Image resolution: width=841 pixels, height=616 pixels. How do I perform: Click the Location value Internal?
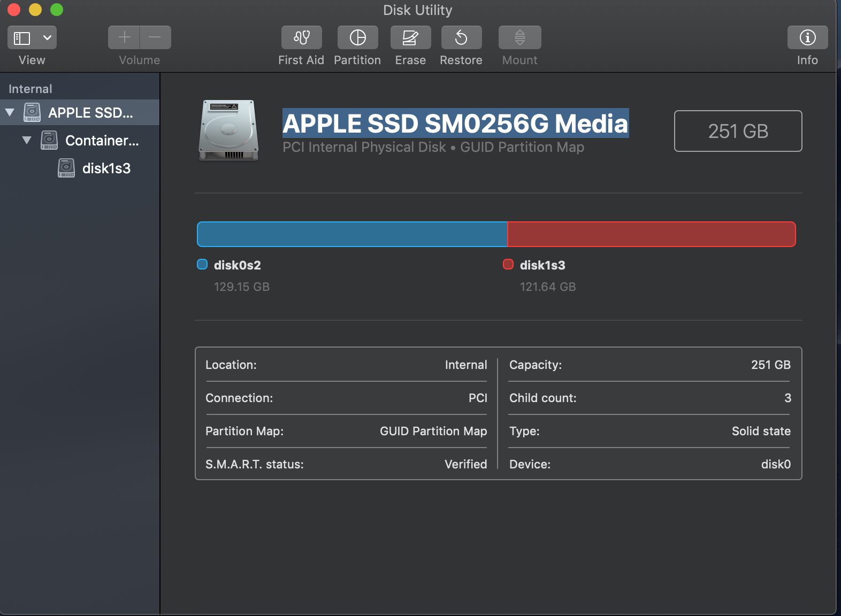pos(466,365)
